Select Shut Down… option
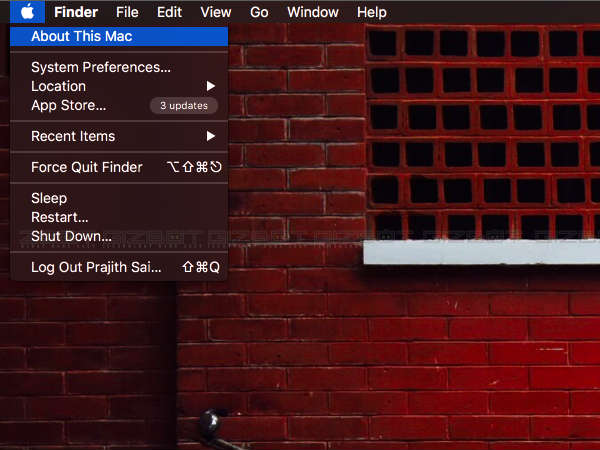Screen dimensions: 600x450 (71, 236)
